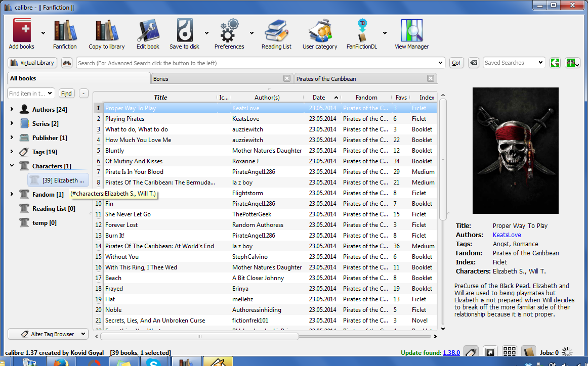Select the [39] Elizabeth characters item
This screenshot has height=366, width=588.
point(58,180)
